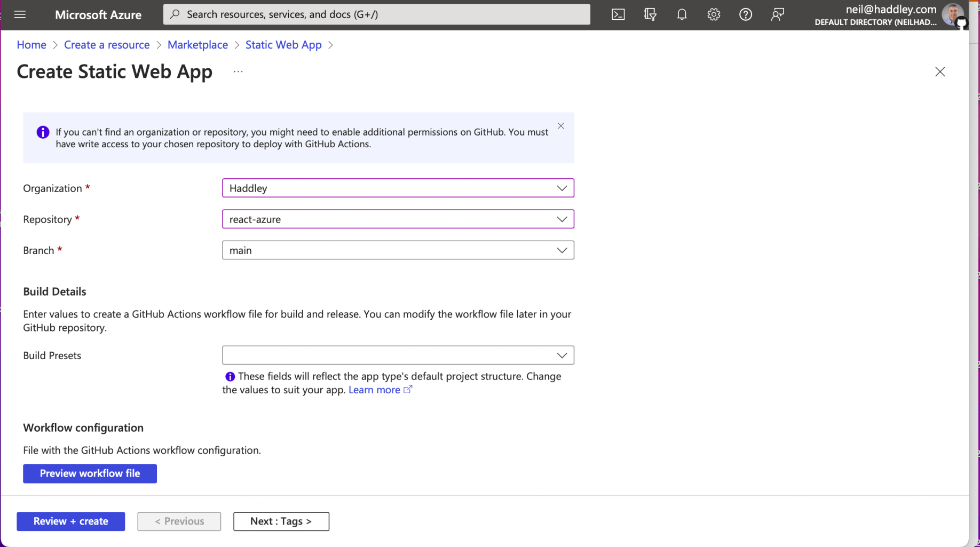
Task: Click the Learn more link
Action: pyautogui.click(x=374, y=390)
